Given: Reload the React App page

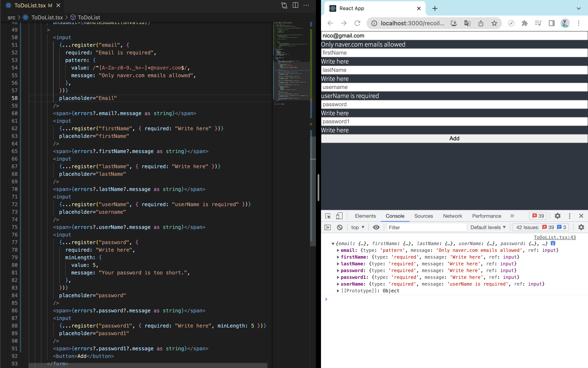Looking at the screenshot, I should (x=357, y=23).
